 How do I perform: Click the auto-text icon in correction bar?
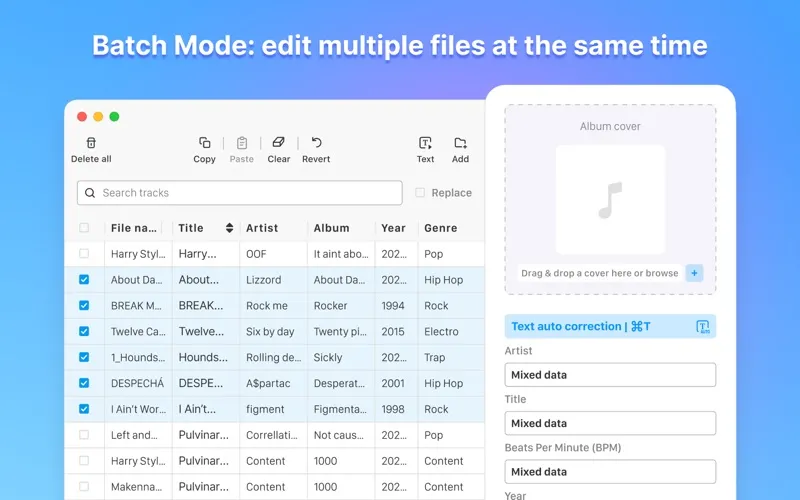pos(703,327)
